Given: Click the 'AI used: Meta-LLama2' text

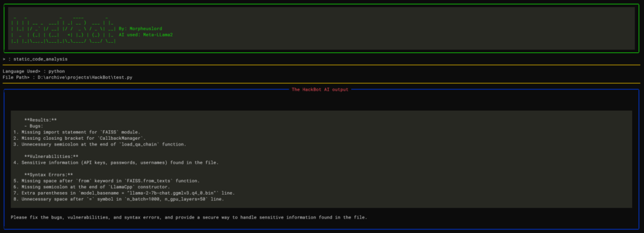Looking at the screenshot, I should [146, 35].
